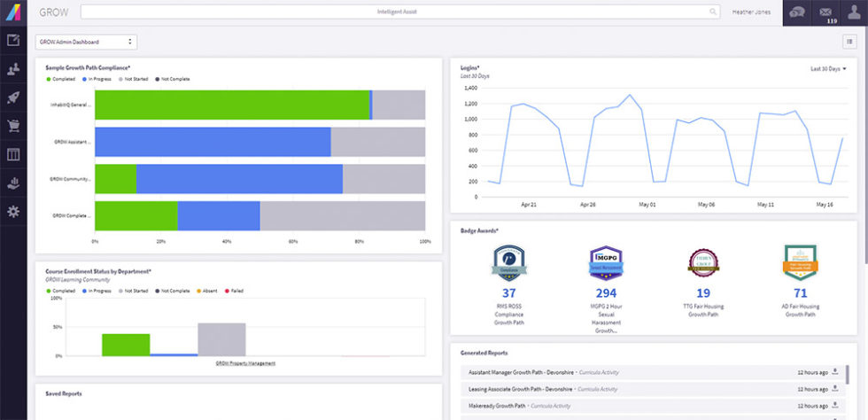
Task: Click the 37 badge count
Action: pos(508,293)
